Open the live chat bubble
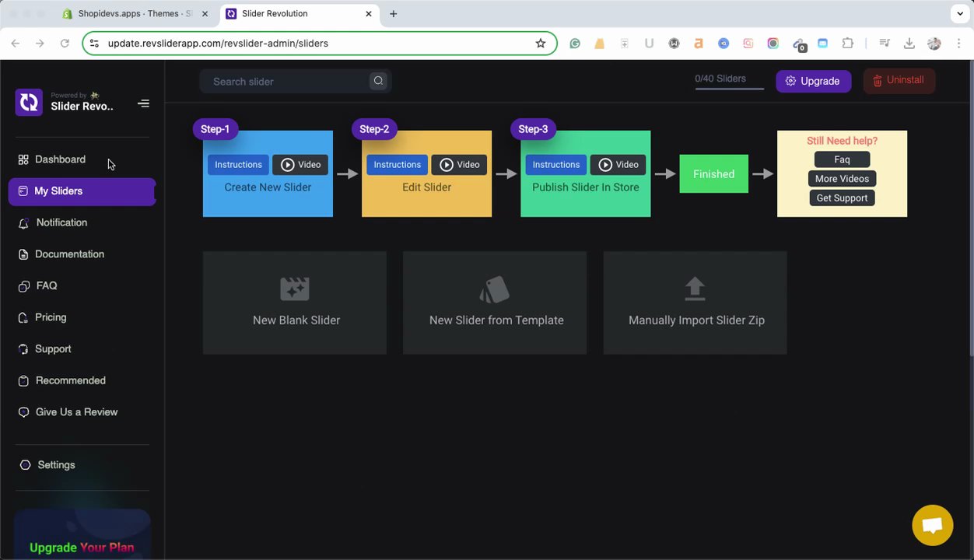 (933, 525)
